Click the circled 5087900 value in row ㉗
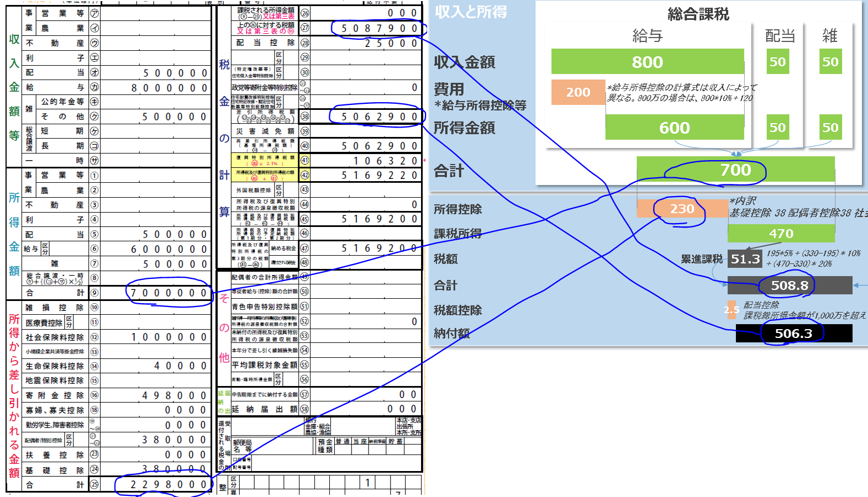Screen dimensions: 868x497 pos(381,28)
